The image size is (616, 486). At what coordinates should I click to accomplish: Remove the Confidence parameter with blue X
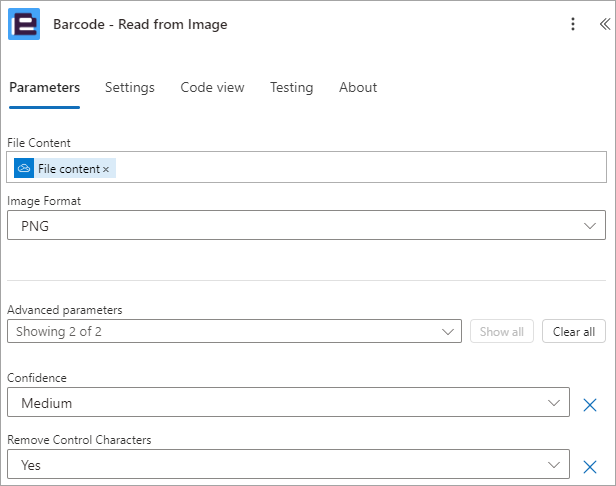(x=590, y=405)
